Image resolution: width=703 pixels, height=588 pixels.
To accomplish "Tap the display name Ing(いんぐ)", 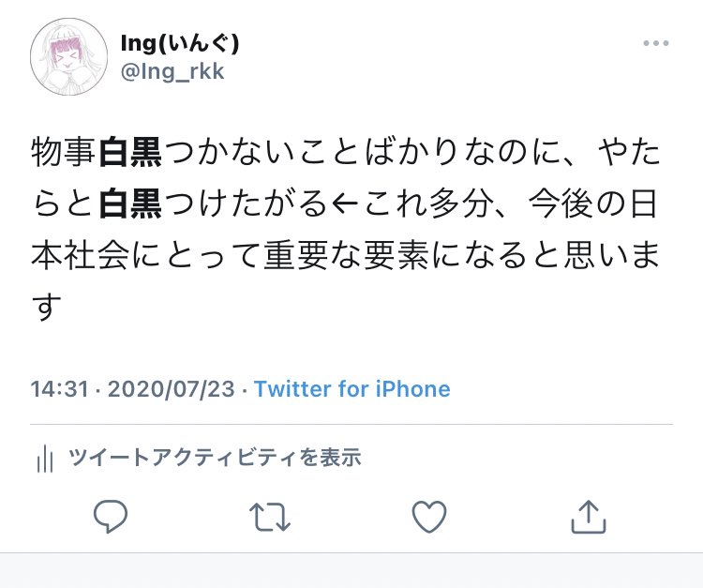I will coord(180,43).
